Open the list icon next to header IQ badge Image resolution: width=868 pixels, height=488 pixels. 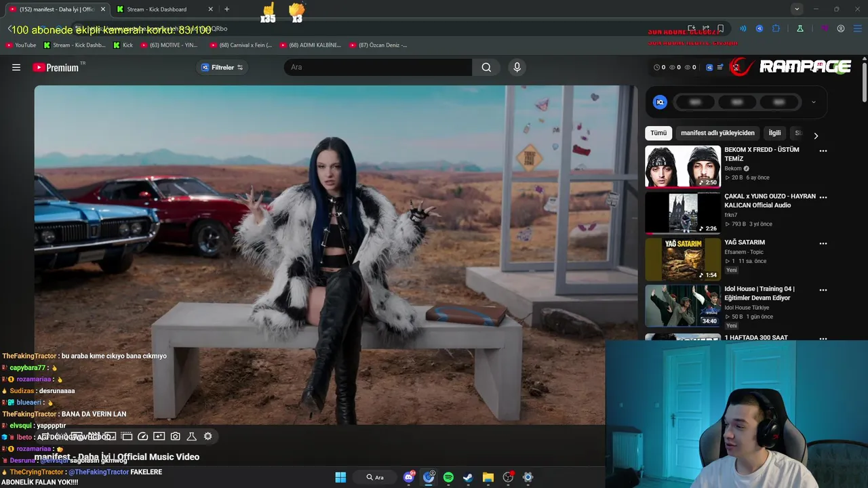pos(720,67)
